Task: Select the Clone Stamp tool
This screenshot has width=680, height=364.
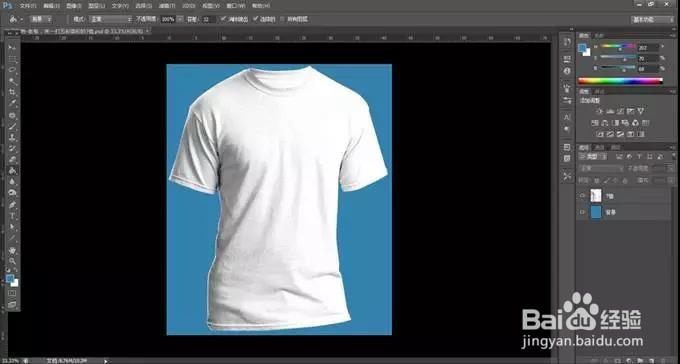Action: pos(13,138)
